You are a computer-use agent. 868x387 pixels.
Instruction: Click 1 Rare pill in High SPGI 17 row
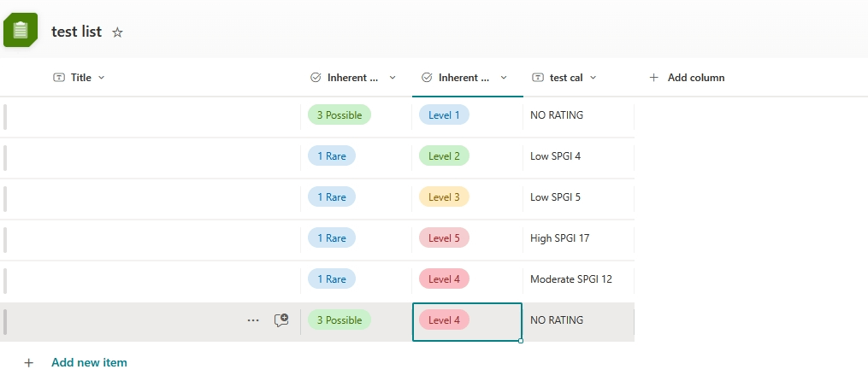point(332,237)
